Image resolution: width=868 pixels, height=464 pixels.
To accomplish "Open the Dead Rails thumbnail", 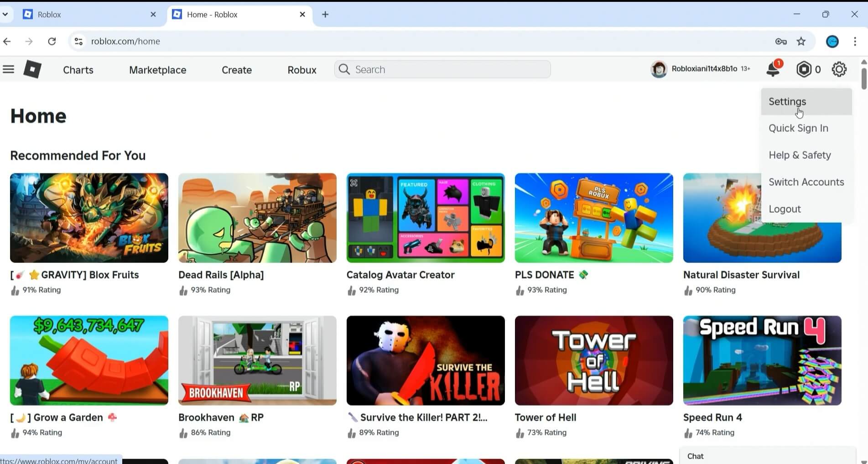I will 257,218.
